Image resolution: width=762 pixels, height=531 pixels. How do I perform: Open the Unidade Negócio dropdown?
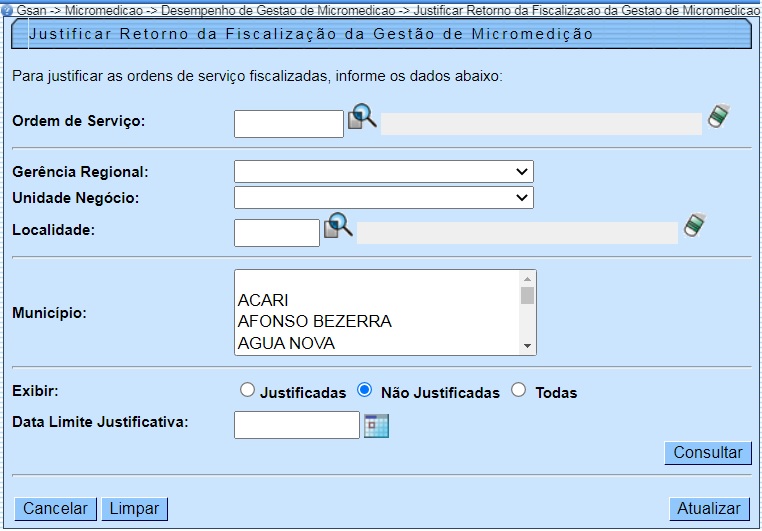[x=383, y=197]
